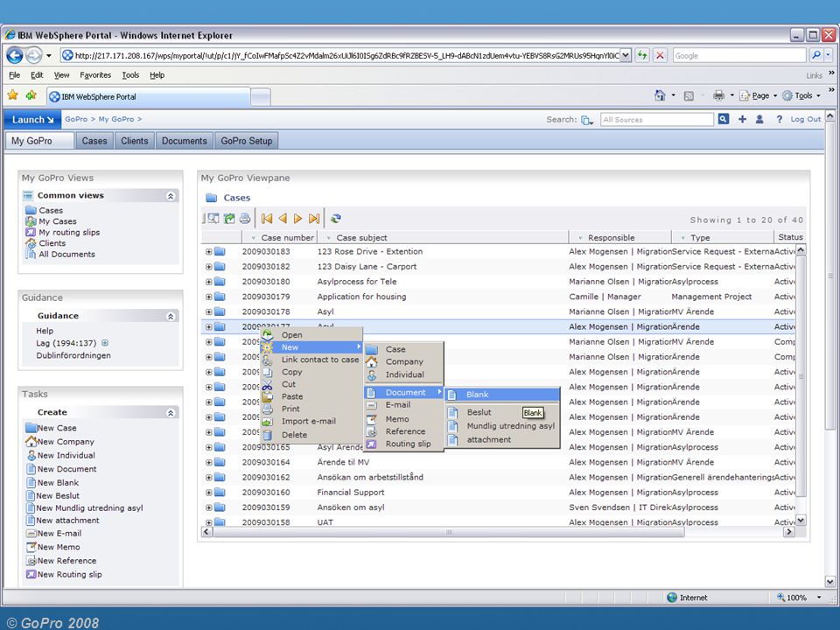
Task: Refresh the Cases view with green arrows icon
Action: (x=336, y=218)
